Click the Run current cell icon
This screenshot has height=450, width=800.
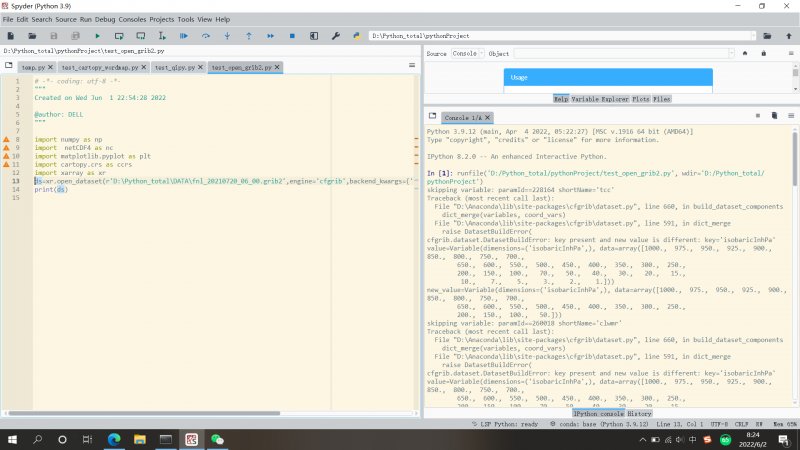click(x=118, y=36)
